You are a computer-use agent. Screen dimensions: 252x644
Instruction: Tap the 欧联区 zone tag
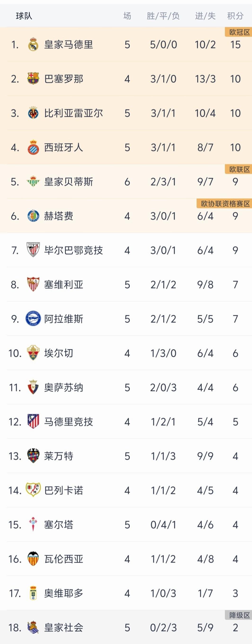point(239,169)
